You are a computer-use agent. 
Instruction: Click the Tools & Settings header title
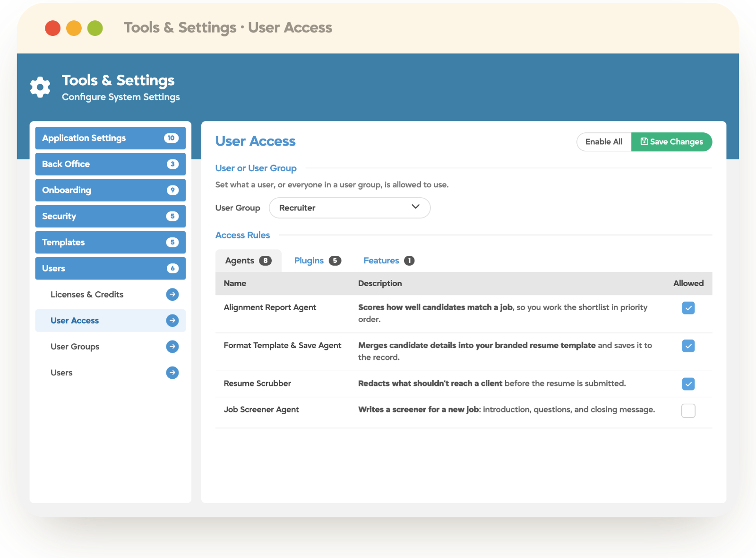pos(118,80)
